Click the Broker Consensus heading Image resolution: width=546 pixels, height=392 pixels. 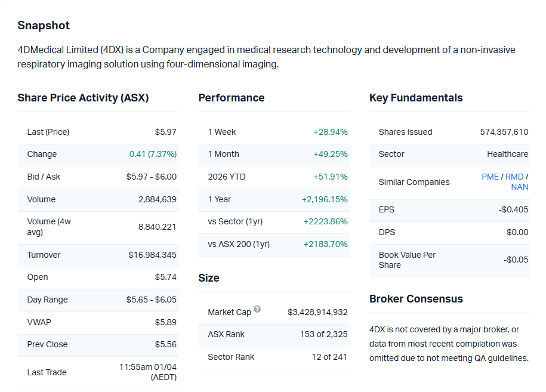click(x=416, y=299)
